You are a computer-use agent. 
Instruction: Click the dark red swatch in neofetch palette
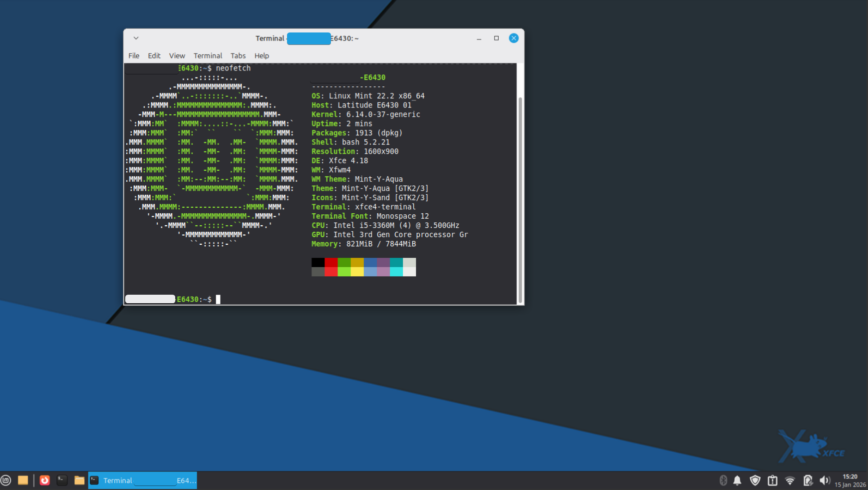pos(331,262)
